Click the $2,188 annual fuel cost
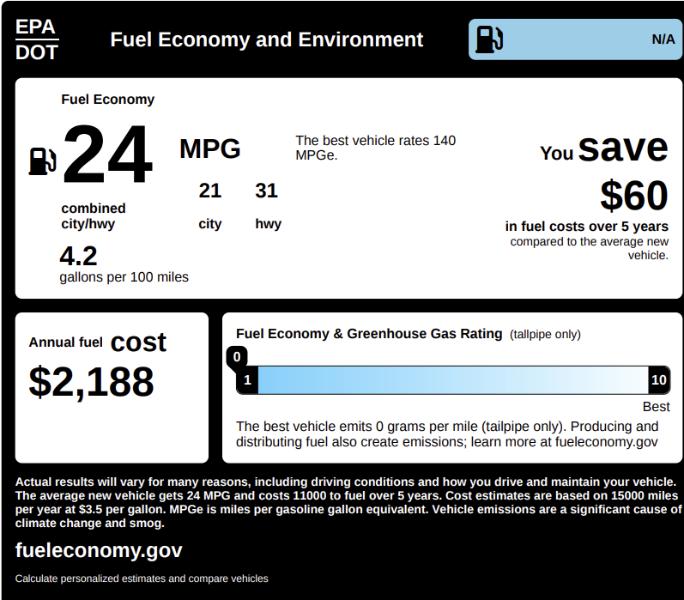This screenshot has width=684, height=600. coord(91,381)
